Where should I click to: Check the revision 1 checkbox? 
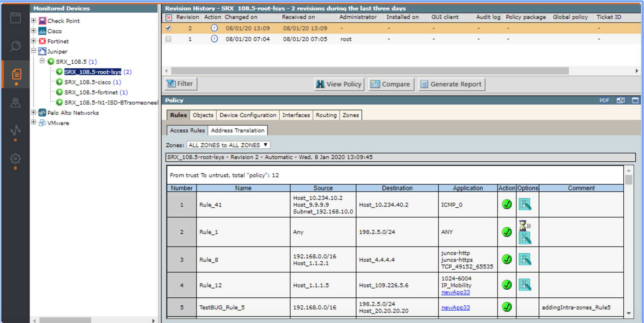click(x=168, y=39)
